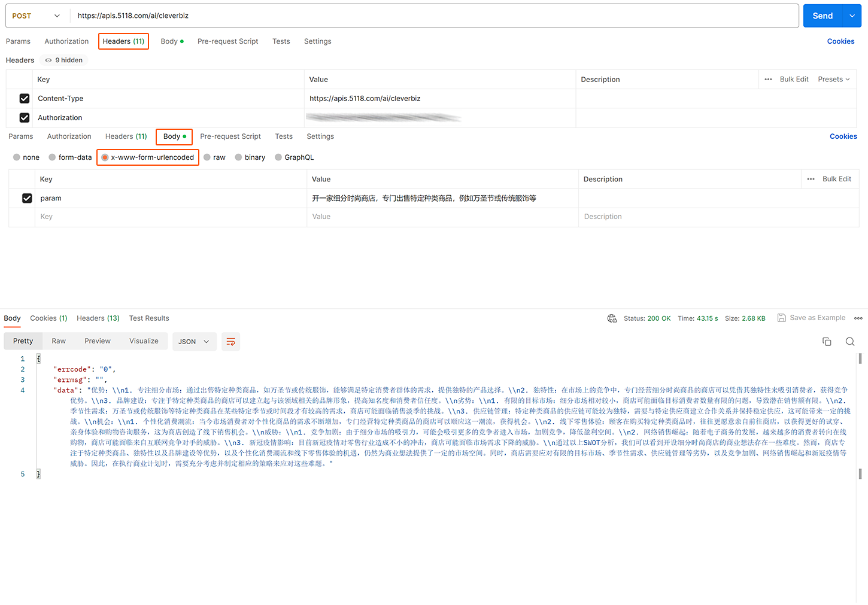Viewport: 868px width, 605px height.
Task: Uncheck the Content-Type header checkbox
Action: point(25,99)
